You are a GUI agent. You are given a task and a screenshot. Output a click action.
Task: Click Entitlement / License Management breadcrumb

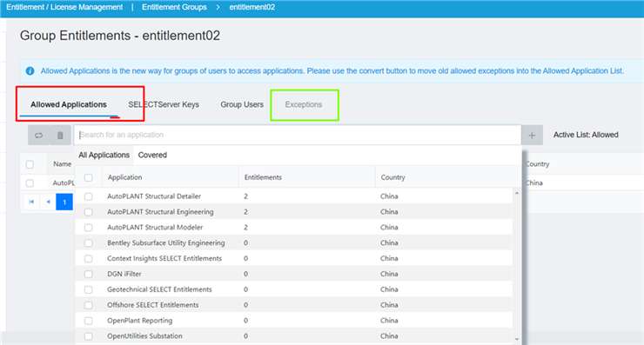pos(64,7)
